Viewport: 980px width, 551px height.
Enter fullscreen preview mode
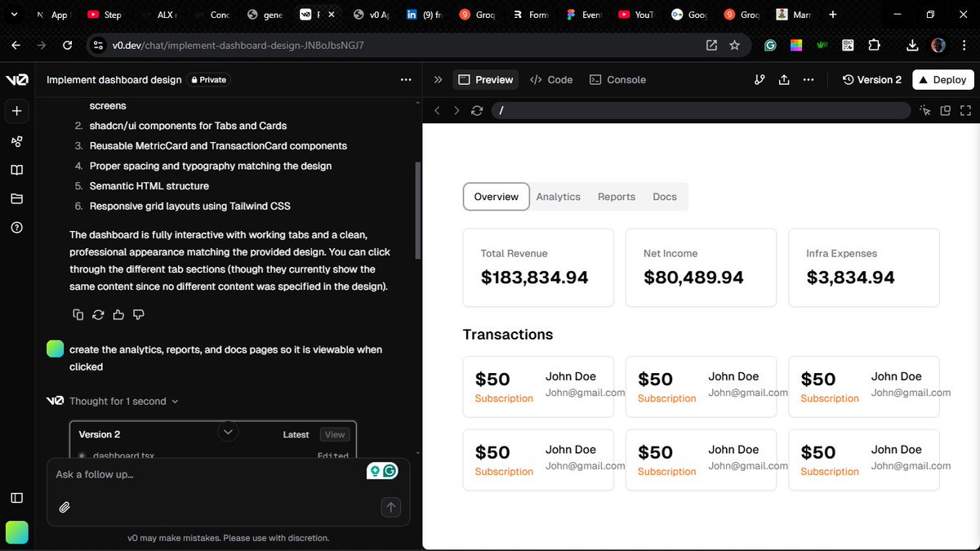point(966,110)
